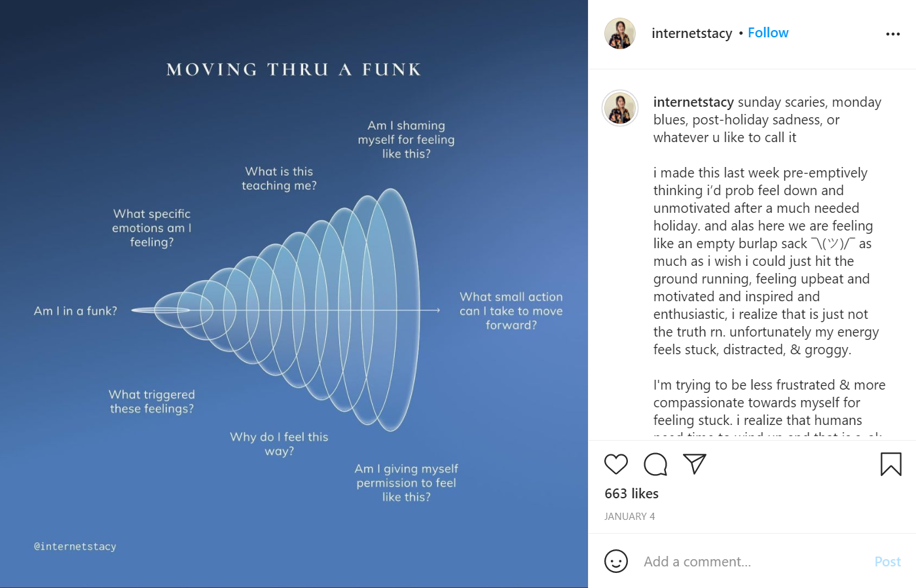Viewport: 916px width, 588px height.
Task: View the 663 likes list
Action: (x=631, y=494)
